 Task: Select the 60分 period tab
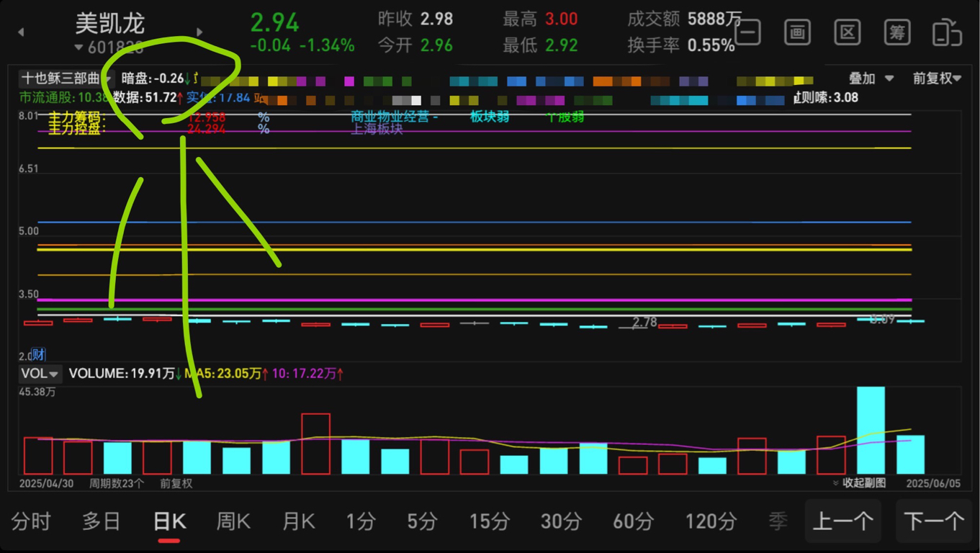pos(633,521)
